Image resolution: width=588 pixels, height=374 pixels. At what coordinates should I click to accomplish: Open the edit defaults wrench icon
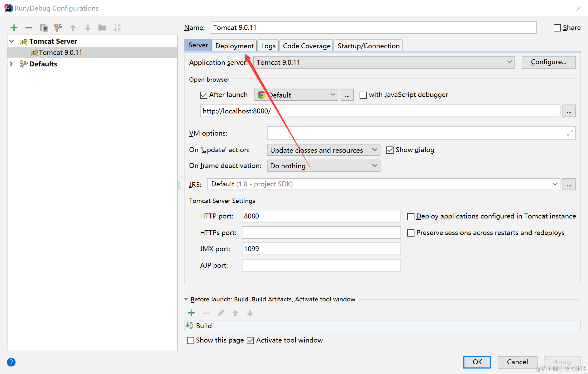point(58,28)
